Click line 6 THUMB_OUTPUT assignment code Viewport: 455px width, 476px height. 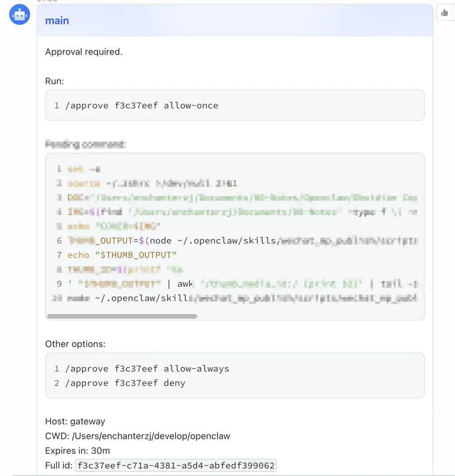click(x=242, y=241)
